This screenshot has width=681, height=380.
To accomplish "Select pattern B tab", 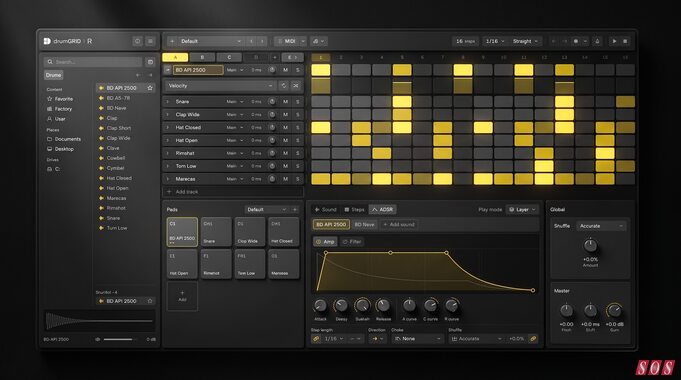I will [x=202, y=57].
